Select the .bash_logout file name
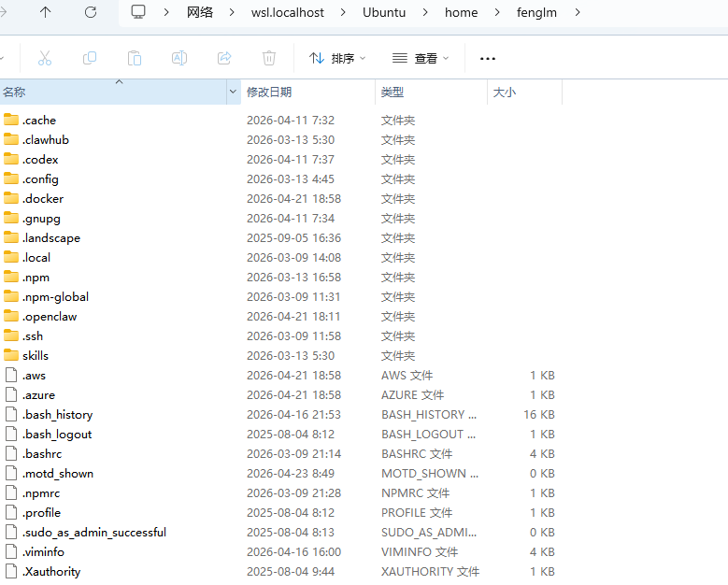Image resolution: width=728 pixels, height=585 pixels. 57,435
